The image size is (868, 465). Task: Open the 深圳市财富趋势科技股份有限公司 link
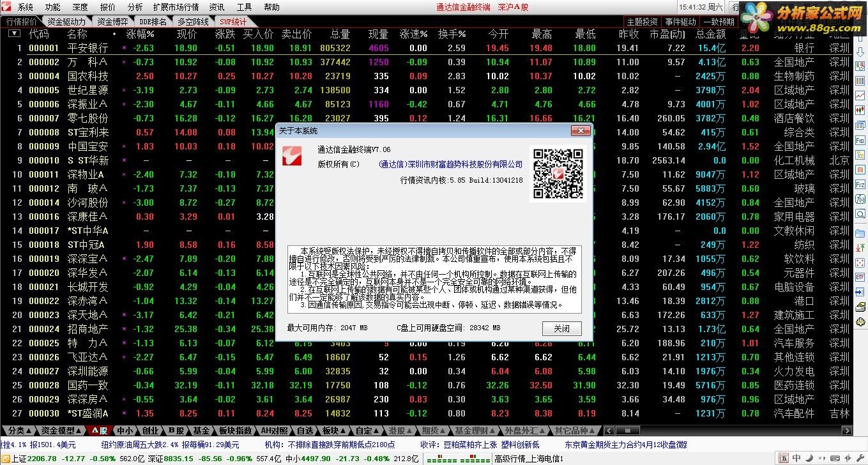(451, 164)
